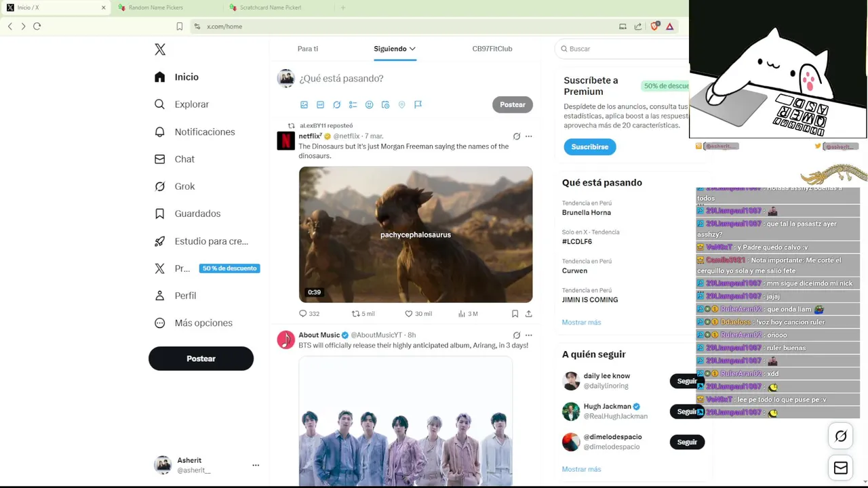Open Perfil from the sidebar
This screenshot has height=488, width=868.
pyautogui.click(x=175, y=296)
